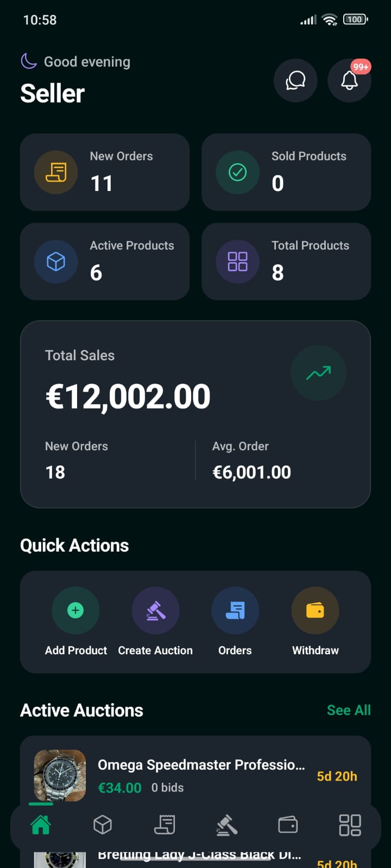Open the Total Products stat card
391x868 pixels.
click(x=286, y=261)
